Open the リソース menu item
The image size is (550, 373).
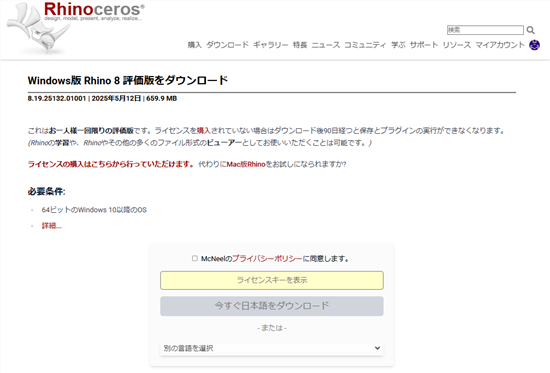(x=457, y=45)
